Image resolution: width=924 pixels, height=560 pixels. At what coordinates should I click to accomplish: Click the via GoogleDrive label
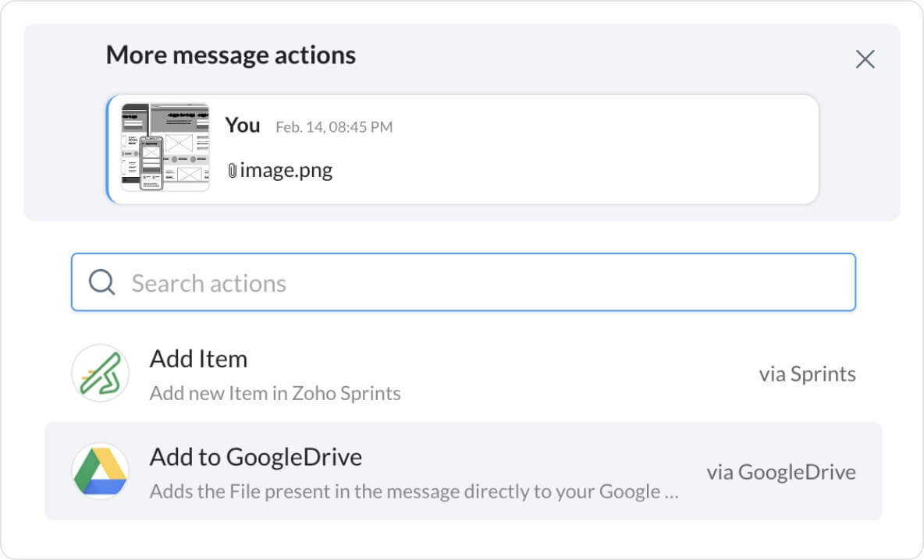pos(780,472)
